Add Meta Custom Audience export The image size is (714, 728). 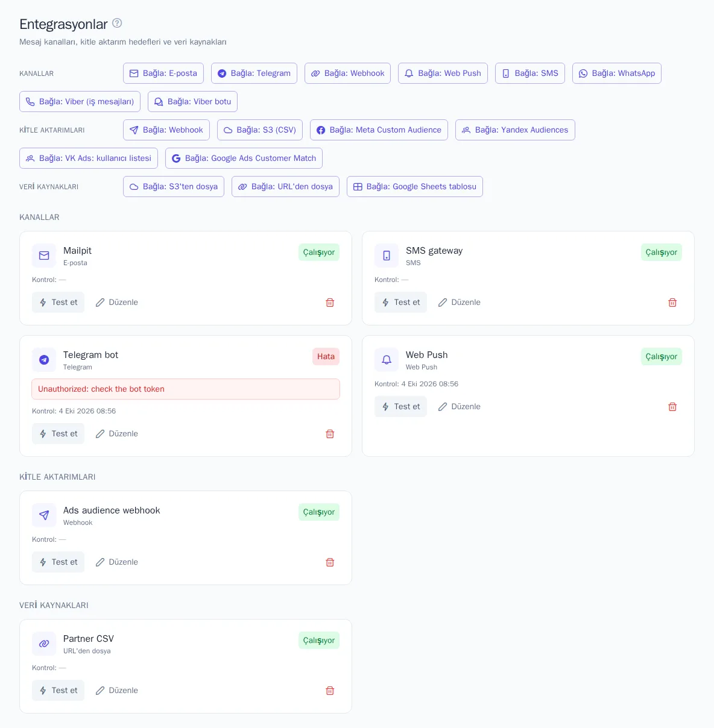(x=379, y=130)
